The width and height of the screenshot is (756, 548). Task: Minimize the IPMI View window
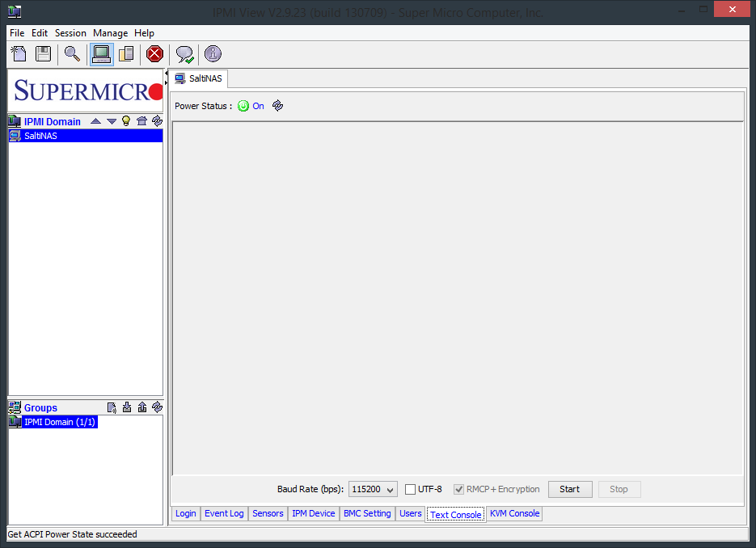click(682, 11)
